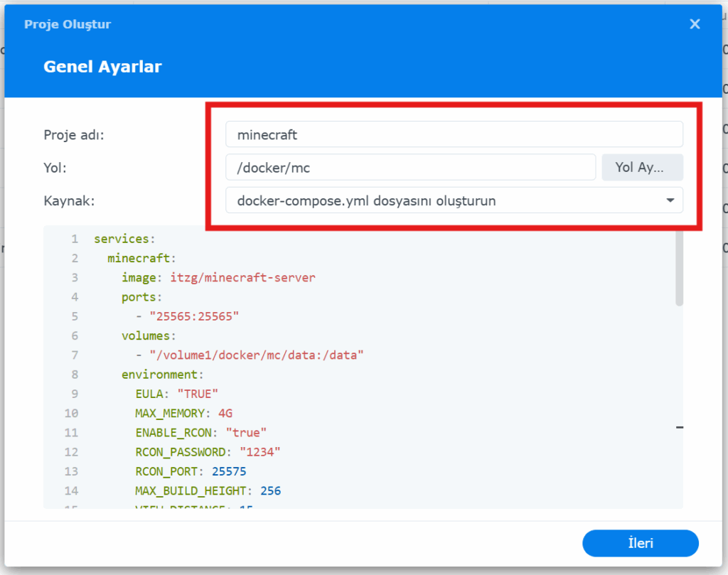The width and height of the screenshot is (728, 575).
Task: Focus the Yol field showing /docker/mc
Action: (410, 168)
